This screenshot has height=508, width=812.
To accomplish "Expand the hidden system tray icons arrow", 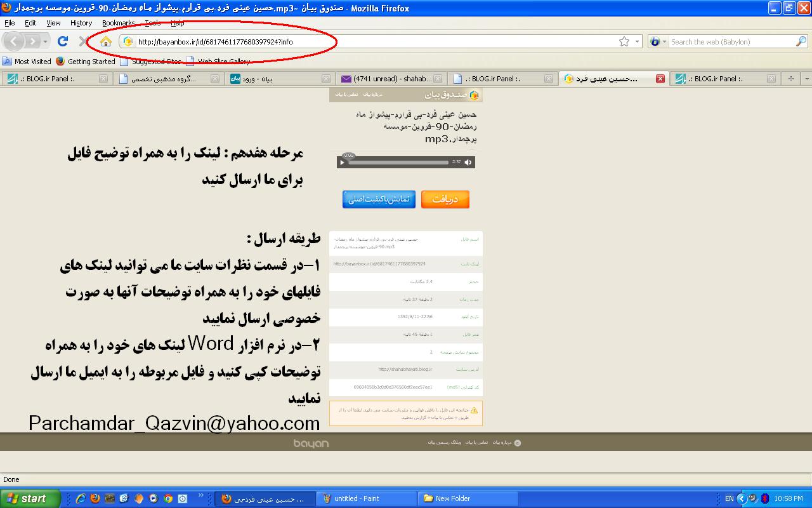I will [x=742, y=498].
